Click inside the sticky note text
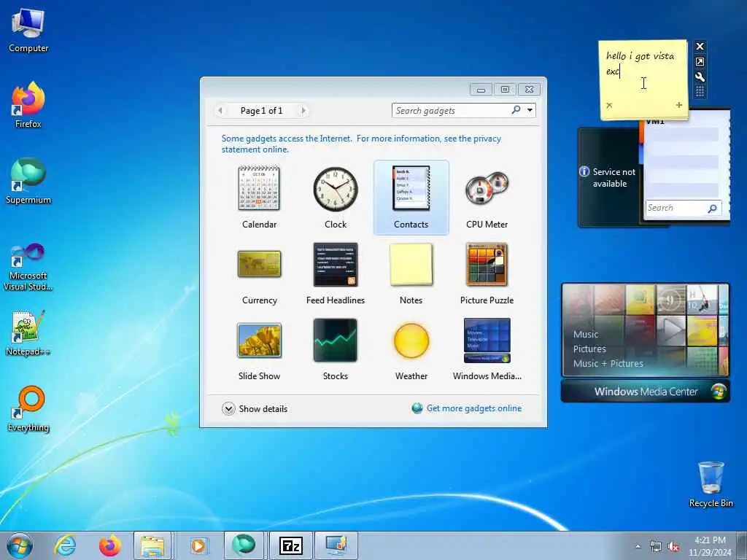Screen dimensions: 747x560 [x=640, y=63]
